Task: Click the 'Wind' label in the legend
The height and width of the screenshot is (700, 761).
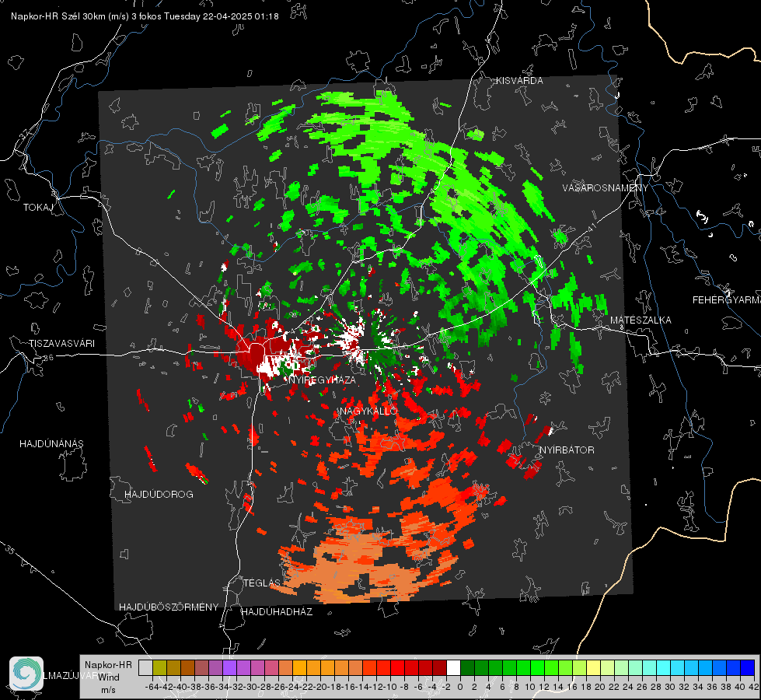Action: point(108,677)
